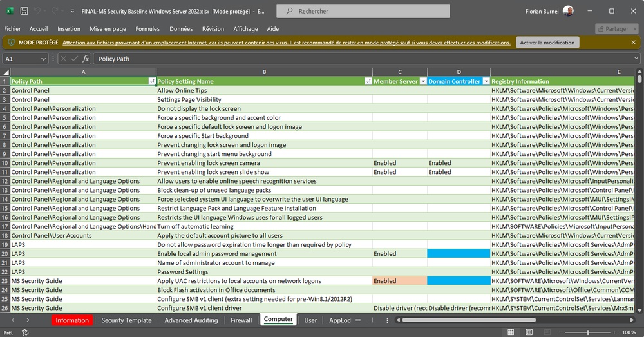
Task: Click the accessibility icon in status bar
Action: [25, 332]
